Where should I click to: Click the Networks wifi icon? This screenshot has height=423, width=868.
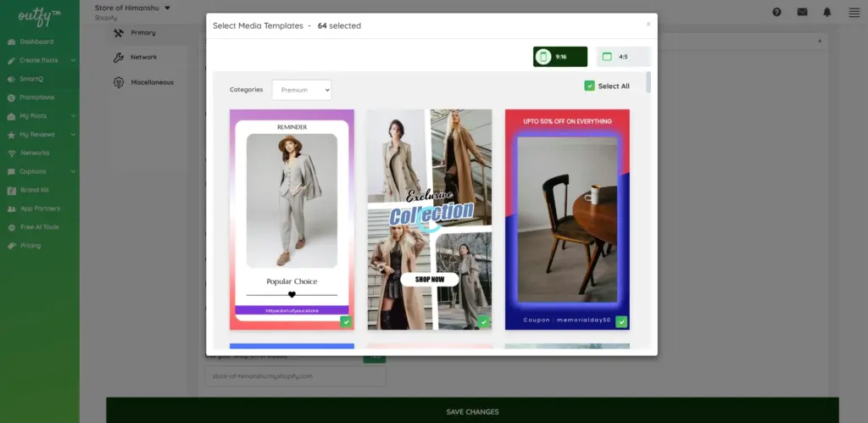pyautogui.click(x=11, y=153)
